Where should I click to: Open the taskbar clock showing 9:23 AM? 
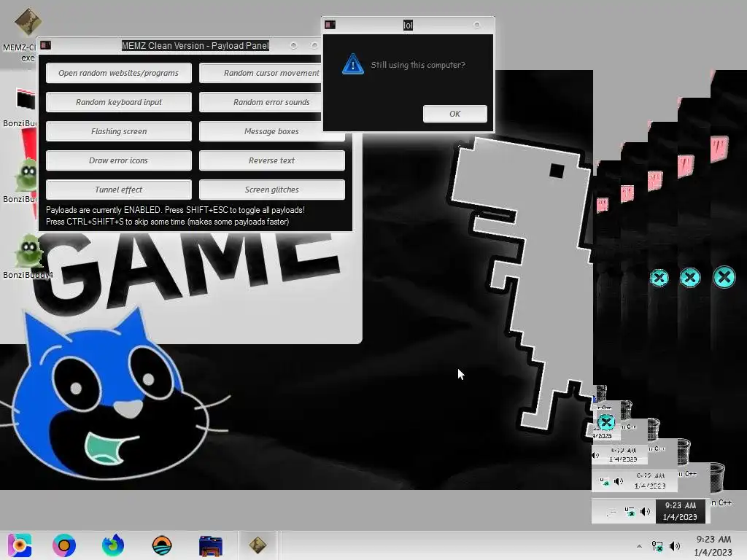713,545
